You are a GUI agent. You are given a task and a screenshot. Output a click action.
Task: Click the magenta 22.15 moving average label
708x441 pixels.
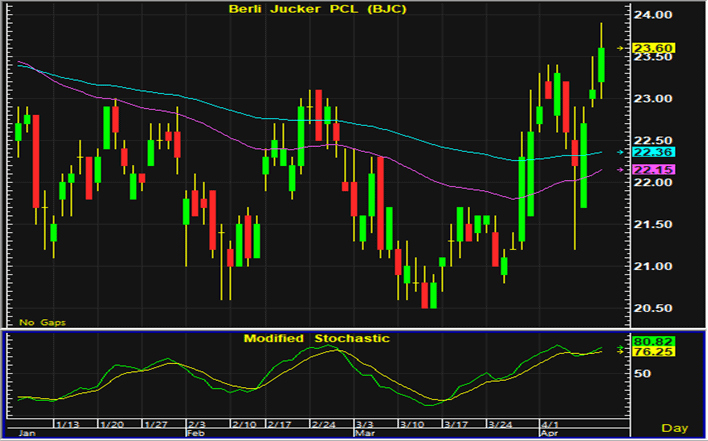click(x=657, y=170)
